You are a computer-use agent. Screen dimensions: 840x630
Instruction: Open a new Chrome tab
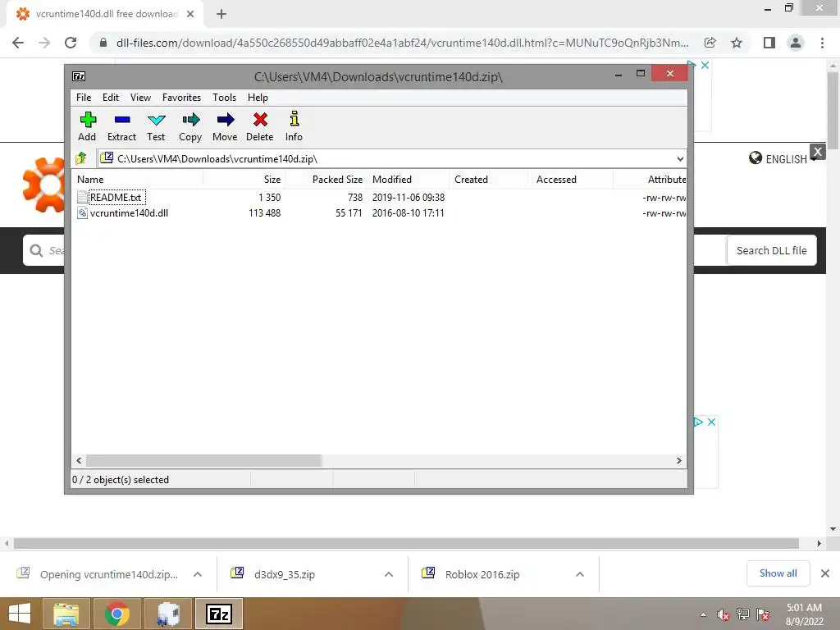pos(221,15)
